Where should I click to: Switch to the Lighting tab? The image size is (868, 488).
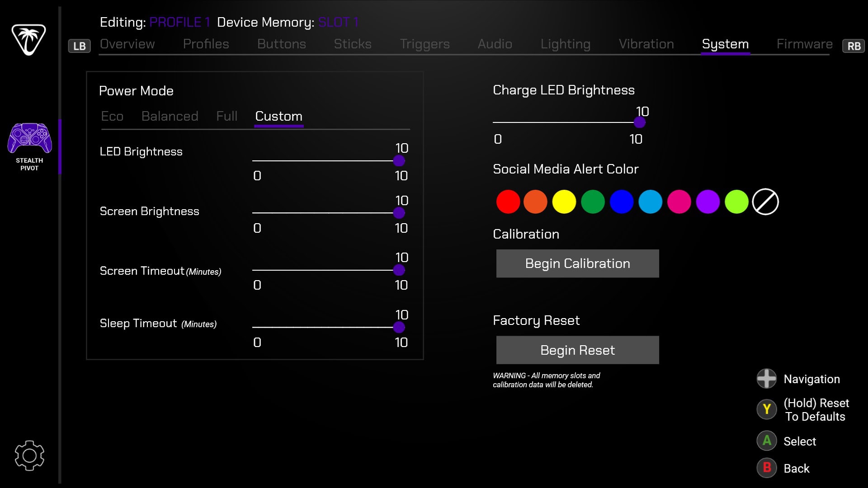565,44
